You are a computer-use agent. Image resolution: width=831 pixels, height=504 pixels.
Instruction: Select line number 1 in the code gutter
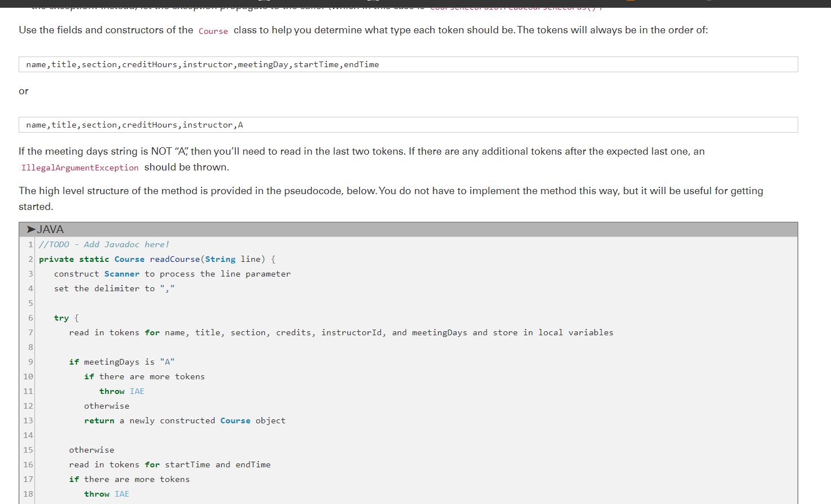(30, 244)
